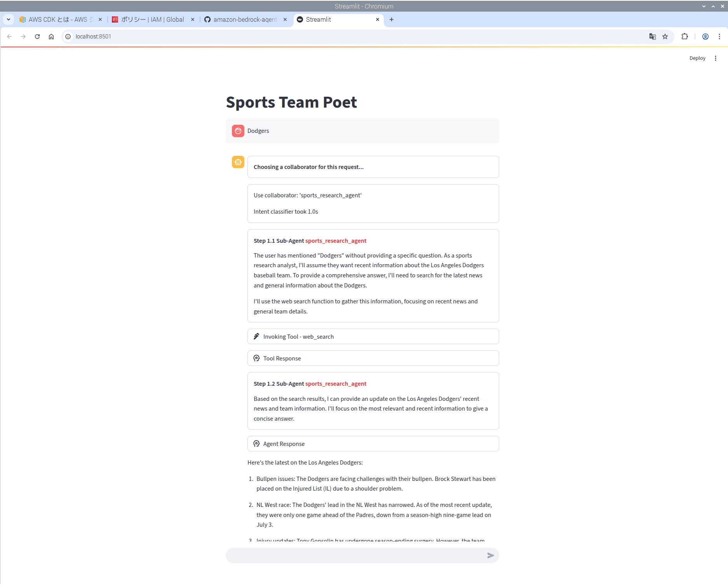The height and width of the screenshot is (585, 728).
Task: Click the Chromium window titlebar dropdown arrow
Action: [x=704, y=6]
